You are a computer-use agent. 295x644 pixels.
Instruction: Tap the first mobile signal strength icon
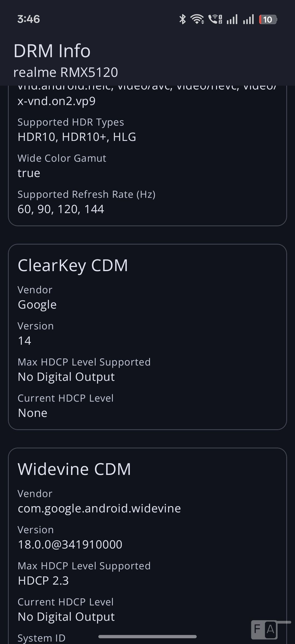pyautogui.click(x=232, y=19)
